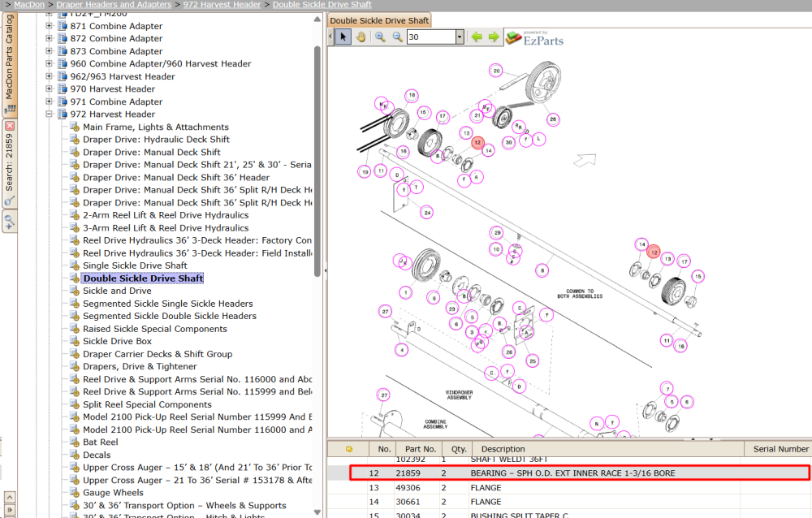The height and width of the screenshot is (518, 812).
Task: Expand the 871 Combine Adapter node
Action: click(49, 25)
